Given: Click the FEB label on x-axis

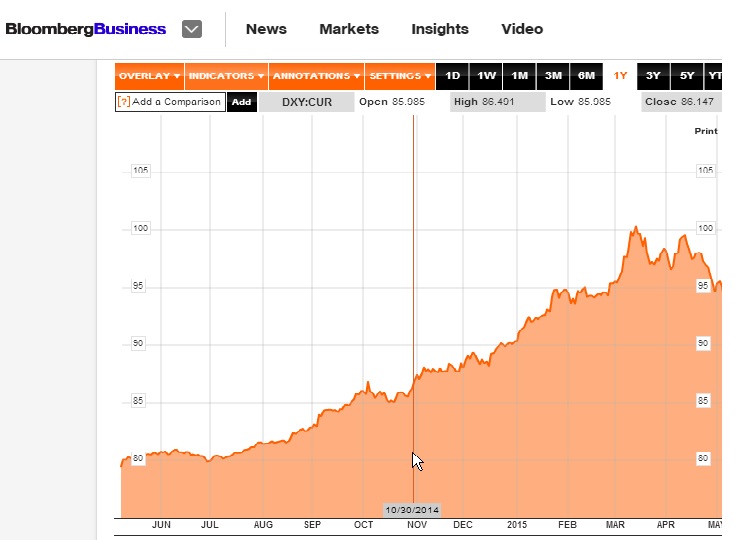Looking at the screenshot, I should click(567, 524).
